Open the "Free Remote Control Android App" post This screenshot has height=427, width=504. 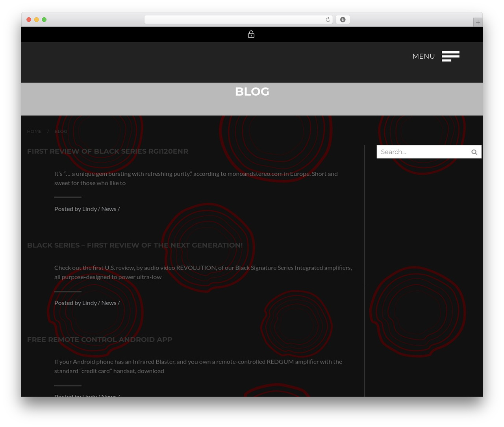pos(100,340)
